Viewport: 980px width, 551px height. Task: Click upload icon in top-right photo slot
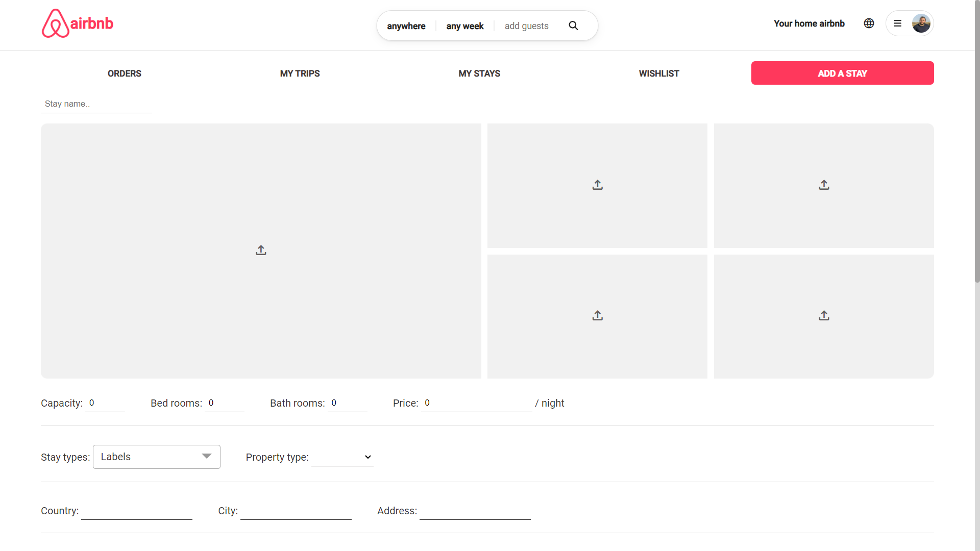pos(824,185)
